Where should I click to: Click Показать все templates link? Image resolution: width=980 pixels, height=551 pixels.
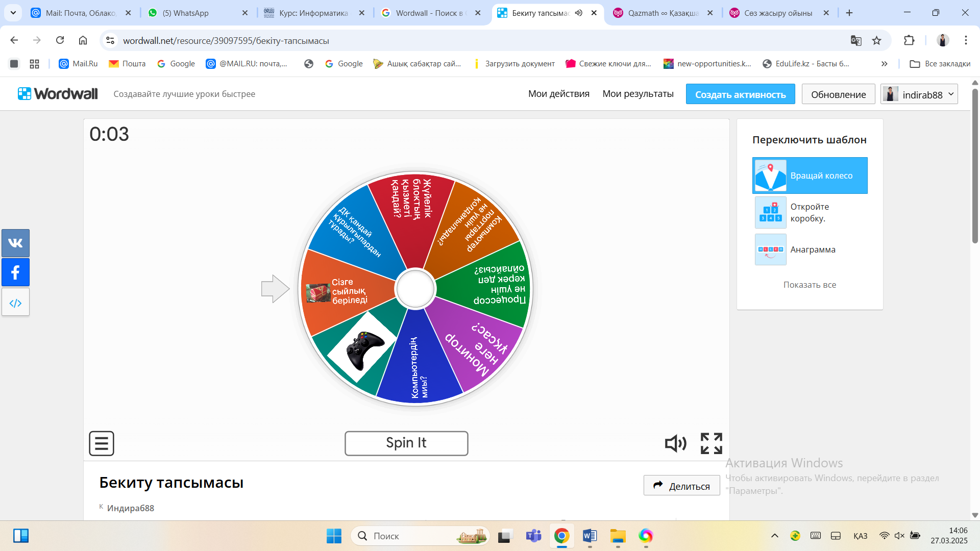(810, 285)
